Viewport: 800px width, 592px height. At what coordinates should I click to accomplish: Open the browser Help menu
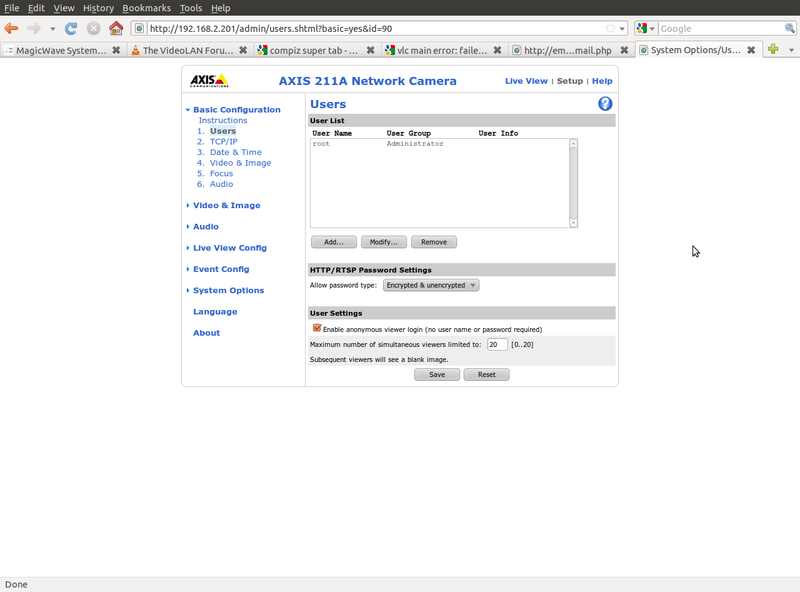click(220, 8)
